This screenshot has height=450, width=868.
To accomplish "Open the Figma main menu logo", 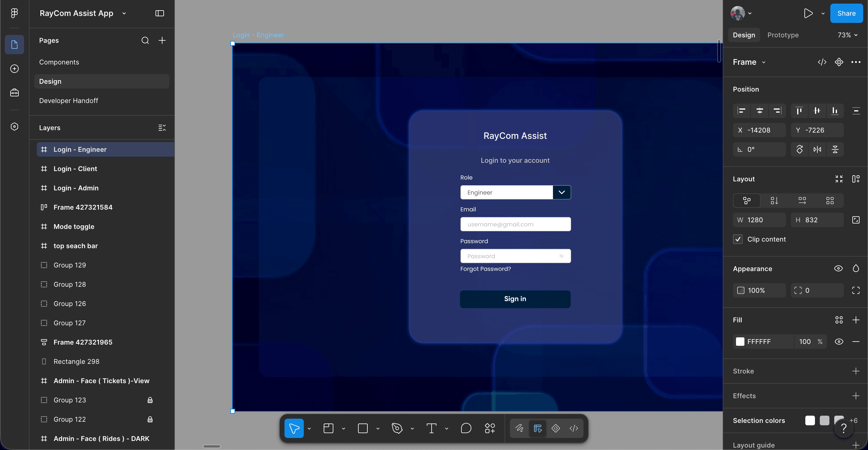I will [x=14, y=13].
